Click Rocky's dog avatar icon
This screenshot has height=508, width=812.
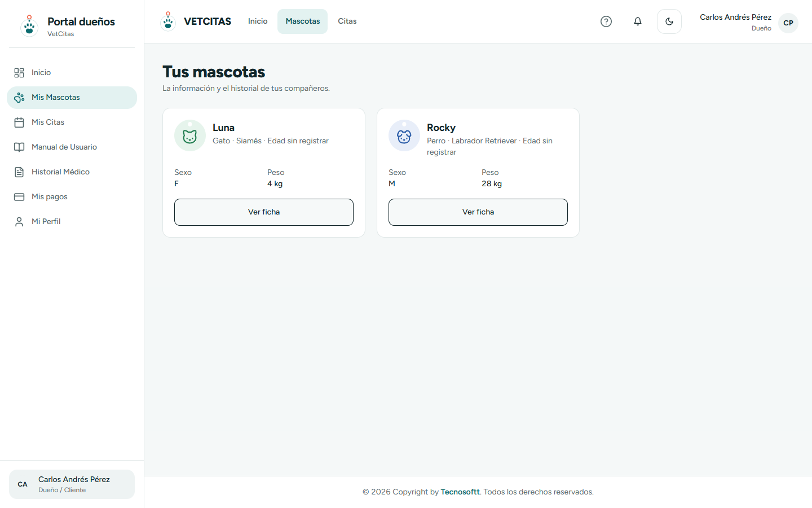tap(404, 135)
